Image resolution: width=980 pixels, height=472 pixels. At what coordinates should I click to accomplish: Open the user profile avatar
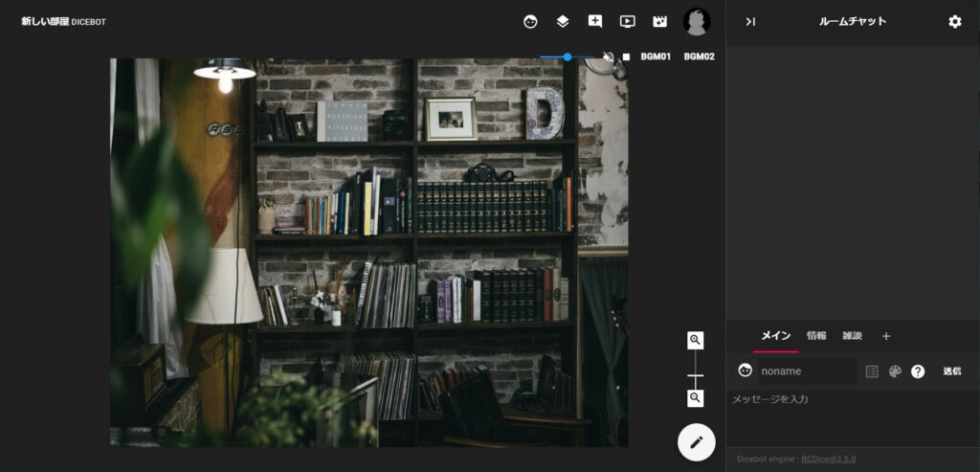697,21
